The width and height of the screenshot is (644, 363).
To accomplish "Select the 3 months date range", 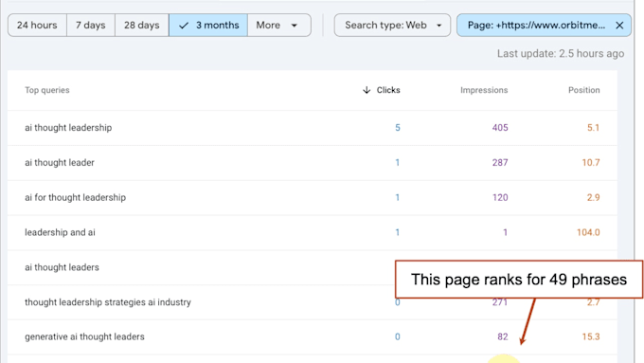I will tap(208, 25).
